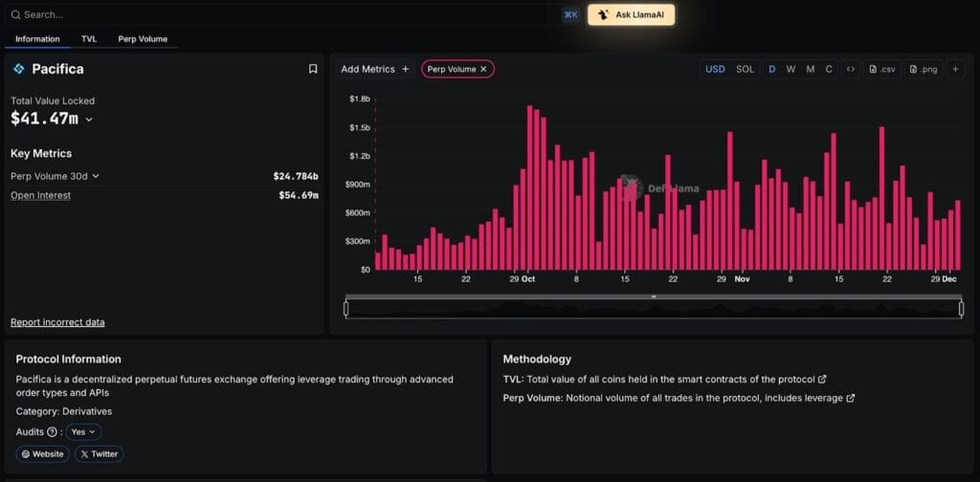This screenshot has width=980, height=482.
Task: Expand the Total Value Locked breakdown chevron
Action: pos(89,120)
